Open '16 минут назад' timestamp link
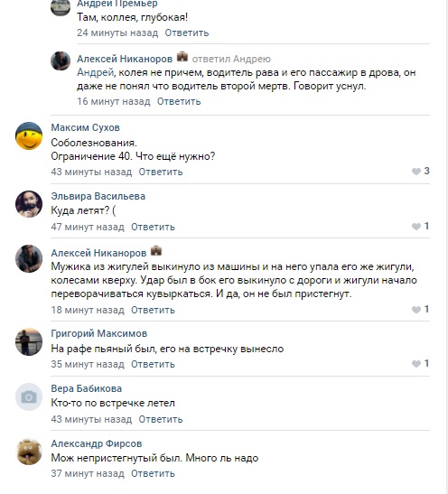The height and width of the screenshot is (494, 448). point(114,101)
